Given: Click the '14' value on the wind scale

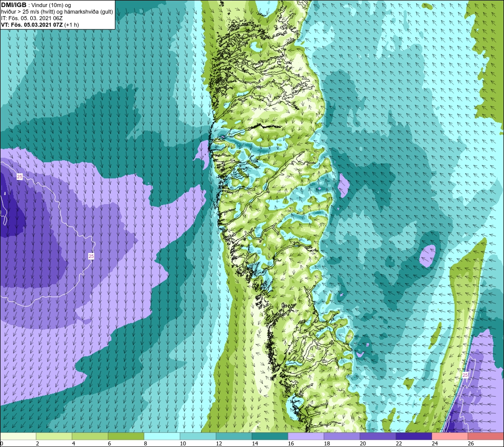Looking at the screenshot, I should [x=255, y=443].
